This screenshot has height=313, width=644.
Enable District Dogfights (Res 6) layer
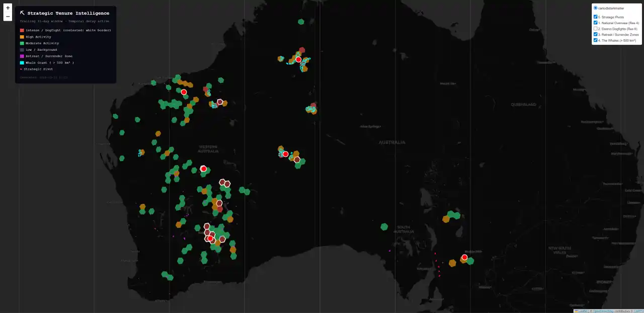(596, 29)
